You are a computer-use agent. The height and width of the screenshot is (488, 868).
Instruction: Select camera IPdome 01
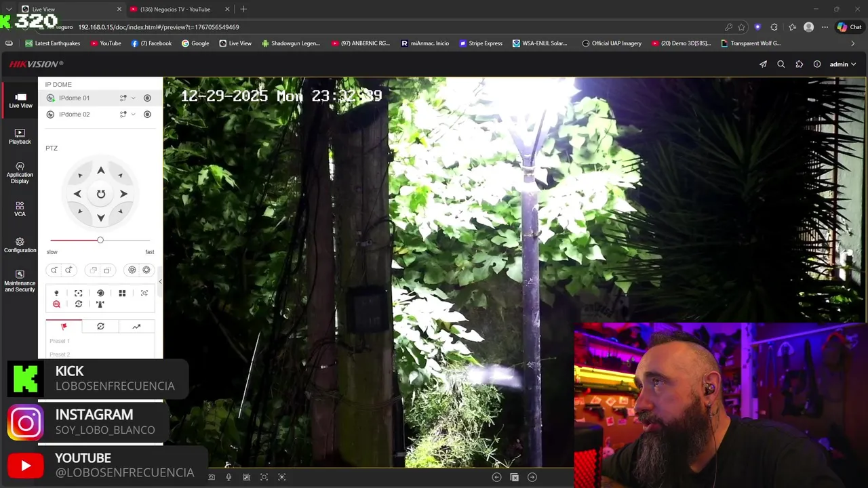click(74, 98)
